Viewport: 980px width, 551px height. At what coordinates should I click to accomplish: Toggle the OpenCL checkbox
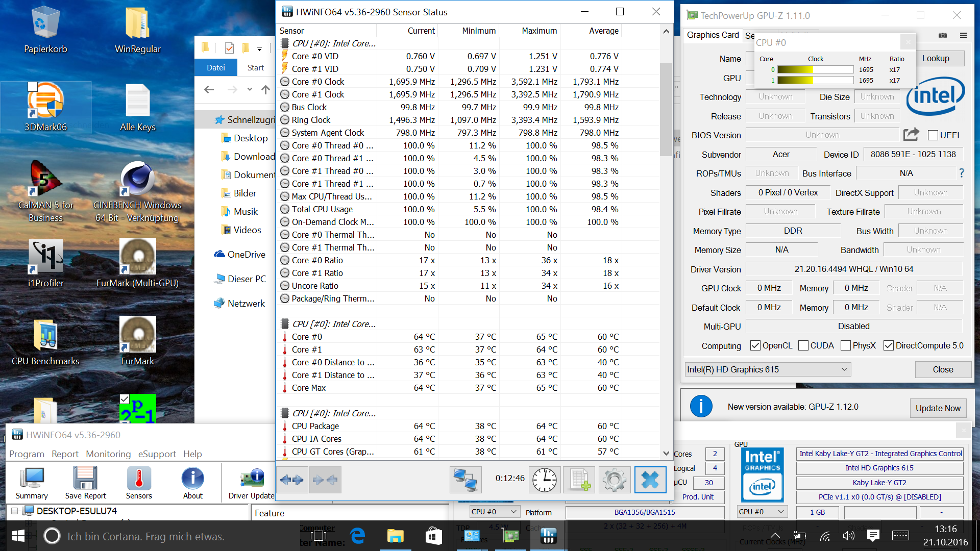click(755, 345)
